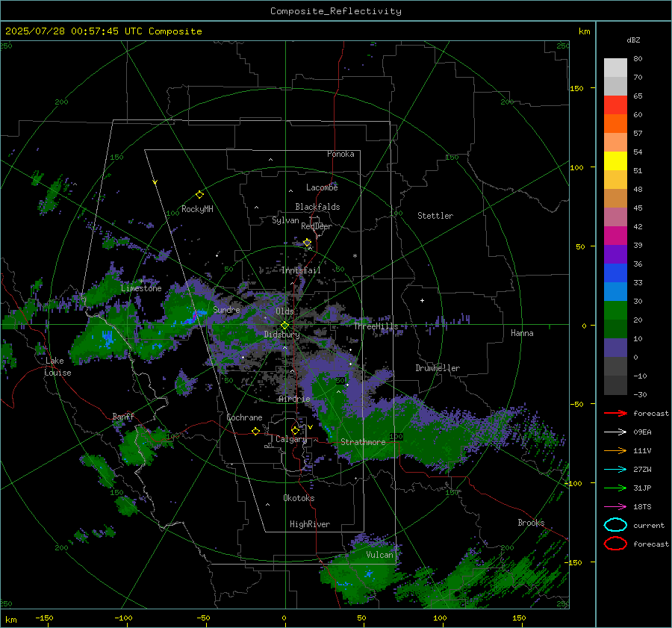Click the 0 dBZ purple swatch
This screenshot has height=628, width=672.
point(615,348)
